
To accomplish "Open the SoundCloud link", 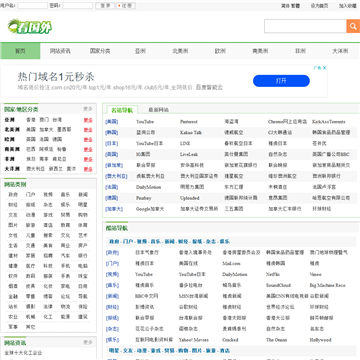I will pos(278,285).
